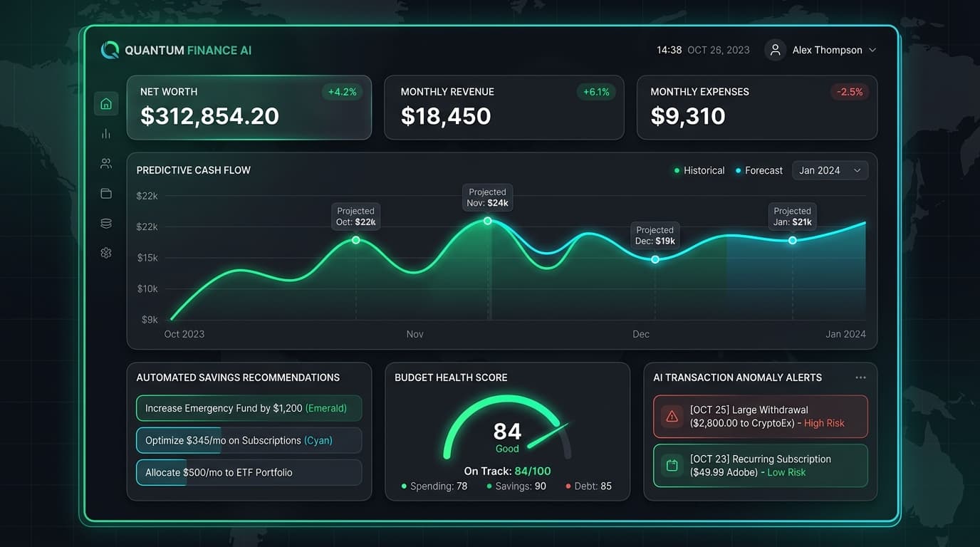Click the "On Track: 84/100" text
Screen dimensions: 980x547
[507, 471]
